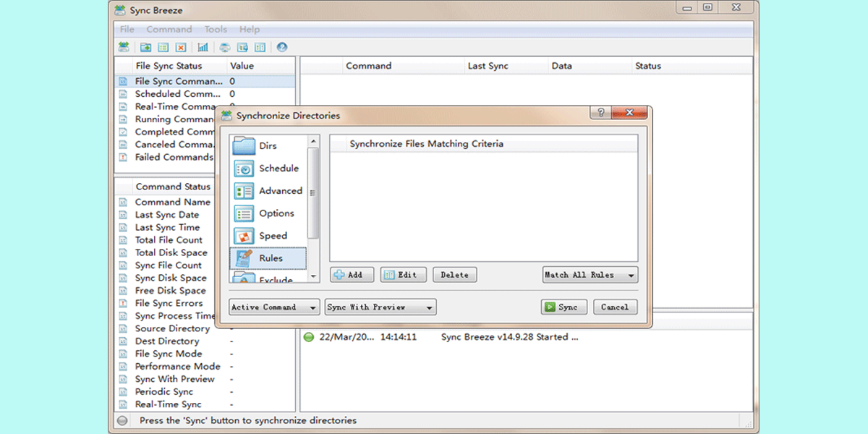The image size is (868, 434).
Task: Click the add command toolbar icon
Action: pyautogui.click(x=145, y=48)
